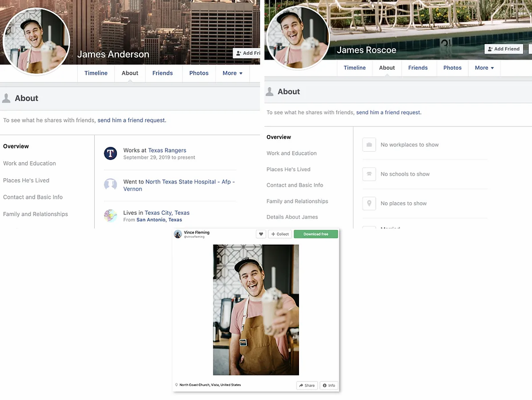Image resolution: width=532 pixels, height=400 pixels.
Task: Open Places He's Lived in Anderson sidebar
Action: (26, 180)
